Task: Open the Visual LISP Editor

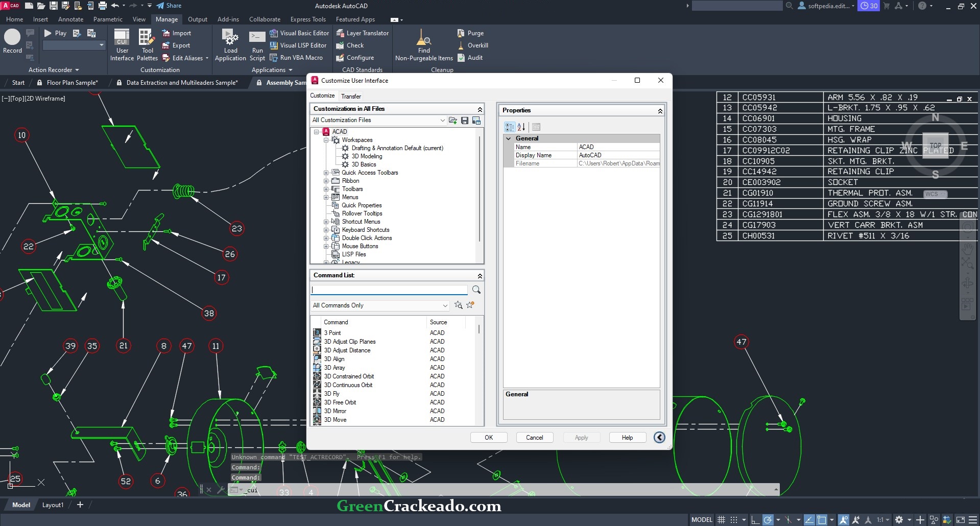Action: click(x=298, y=45)
